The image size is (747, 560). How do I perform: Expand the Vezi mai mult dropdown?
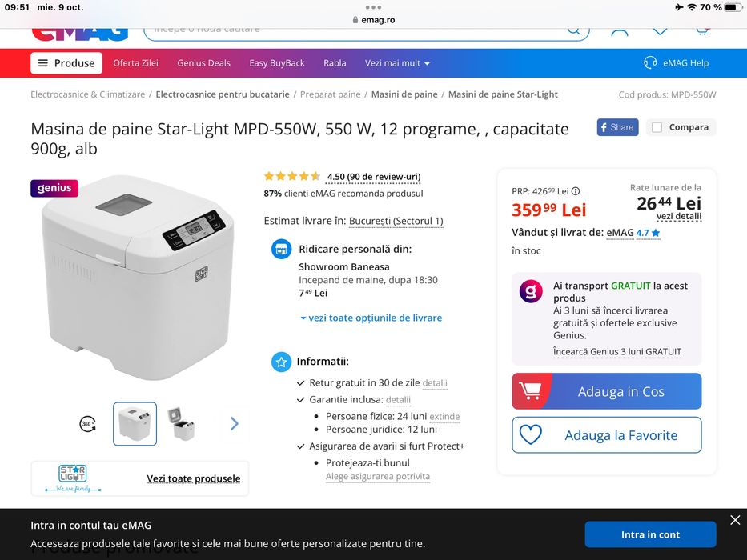(397, 63)
